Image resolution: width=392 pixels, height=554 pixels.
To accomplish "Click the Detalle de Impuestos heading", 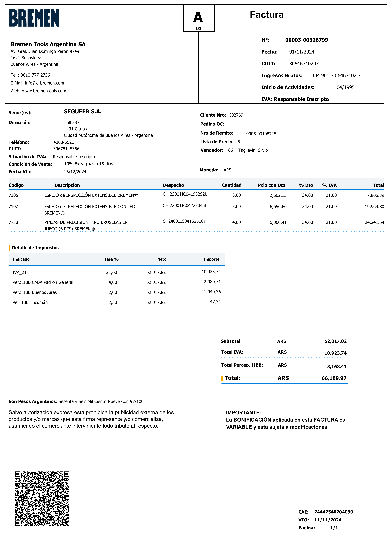I will point(35,248).
